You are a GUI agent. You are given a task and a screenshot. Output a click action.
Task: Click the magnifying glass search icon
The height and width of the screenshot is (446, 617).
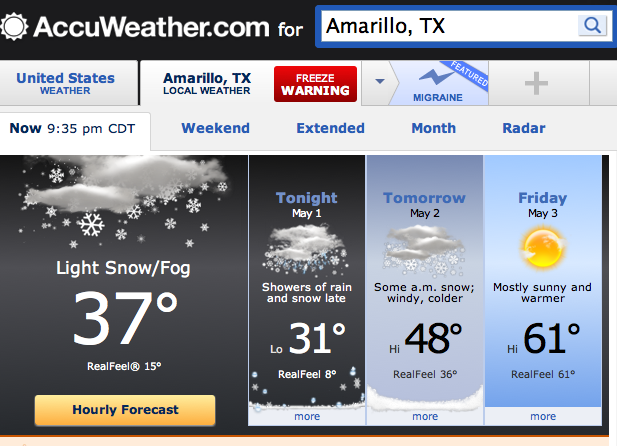point(592,26)
